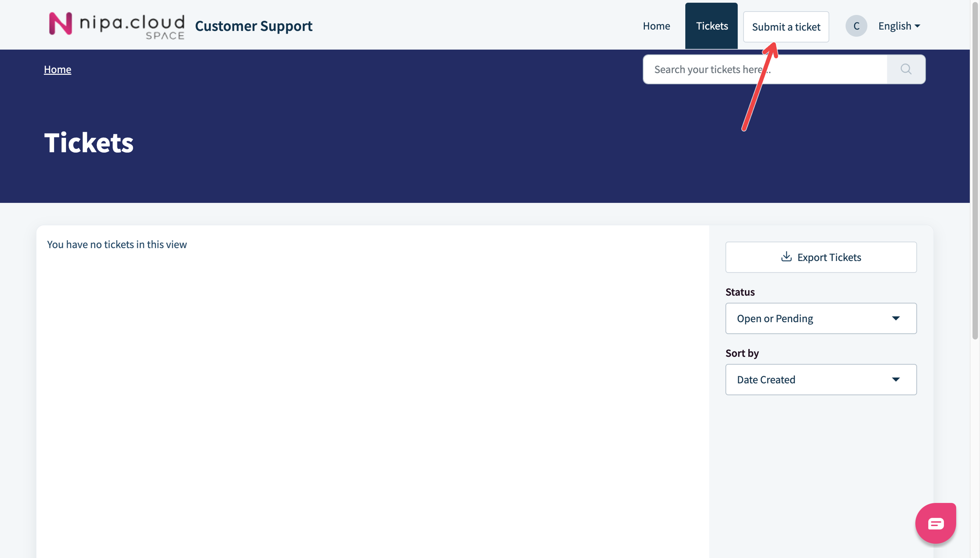The height and width of the screenshot is (558, 980).
Task: Select the Tickets tab in the header
Action: 711,26
